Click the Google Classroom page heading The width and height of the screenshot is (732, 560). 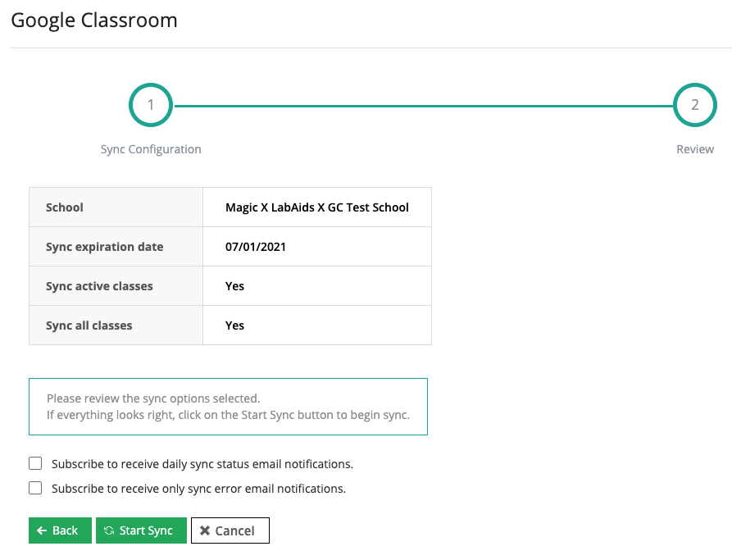[94, 20]
